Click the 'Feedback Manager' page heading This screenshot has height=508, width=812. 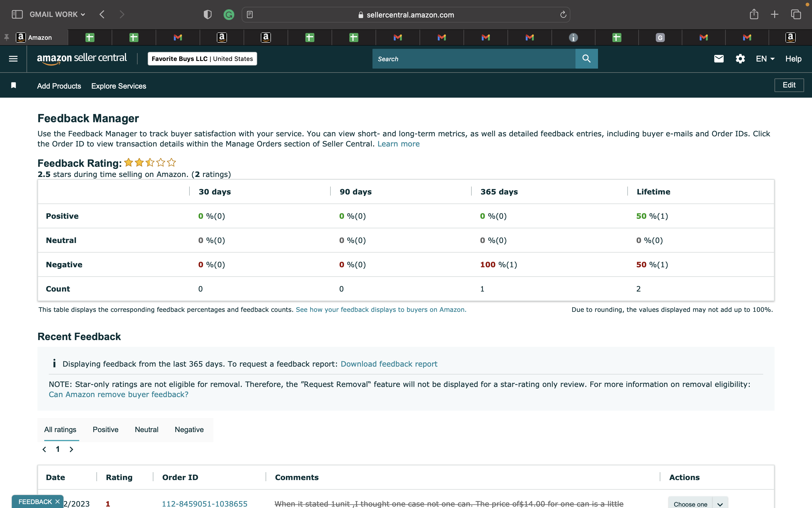[x=88, y=118]
